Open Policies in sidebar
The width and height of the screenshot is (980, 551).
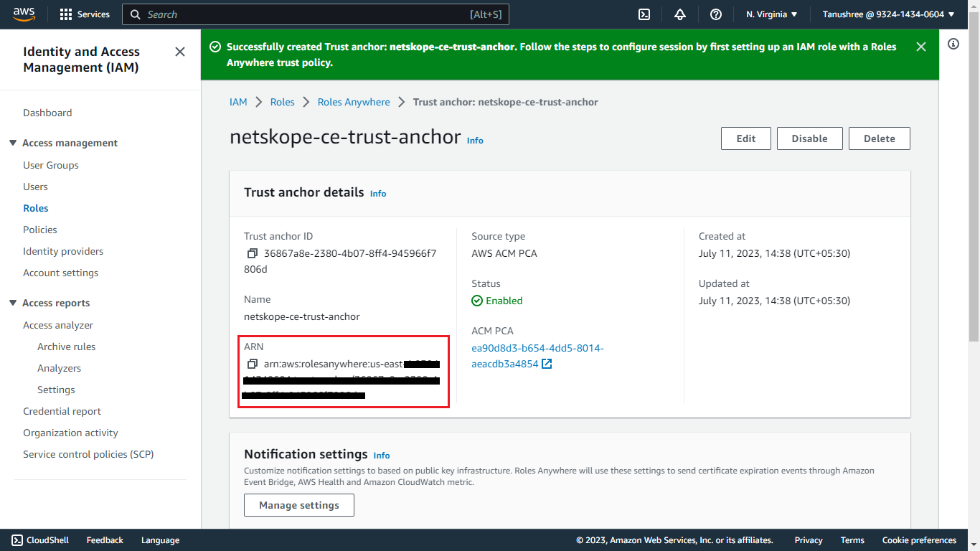40,230
